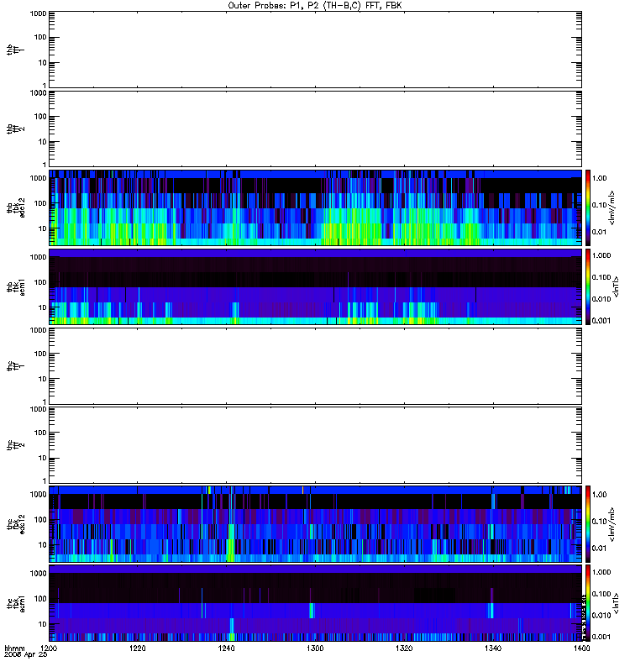Click the 'thc fbk scm1' y-axis label
The image size is (630, 672).
point(15,603)
